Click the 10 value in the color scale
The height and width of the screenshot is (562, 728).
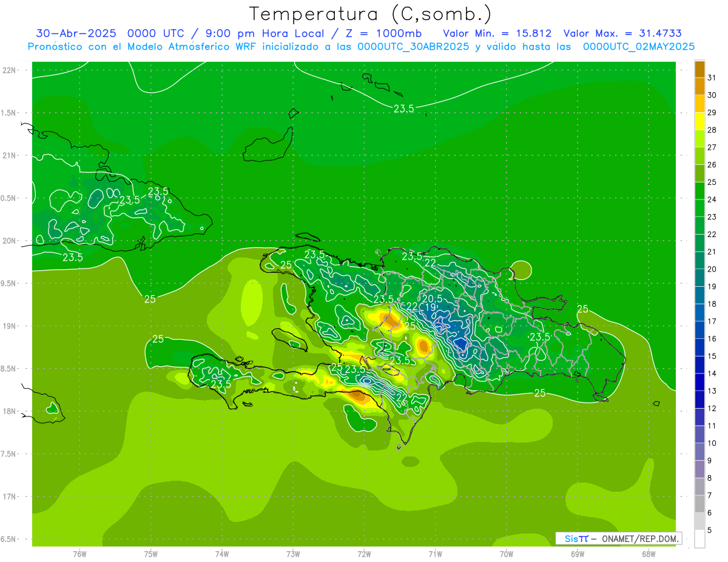pos(712,443)
